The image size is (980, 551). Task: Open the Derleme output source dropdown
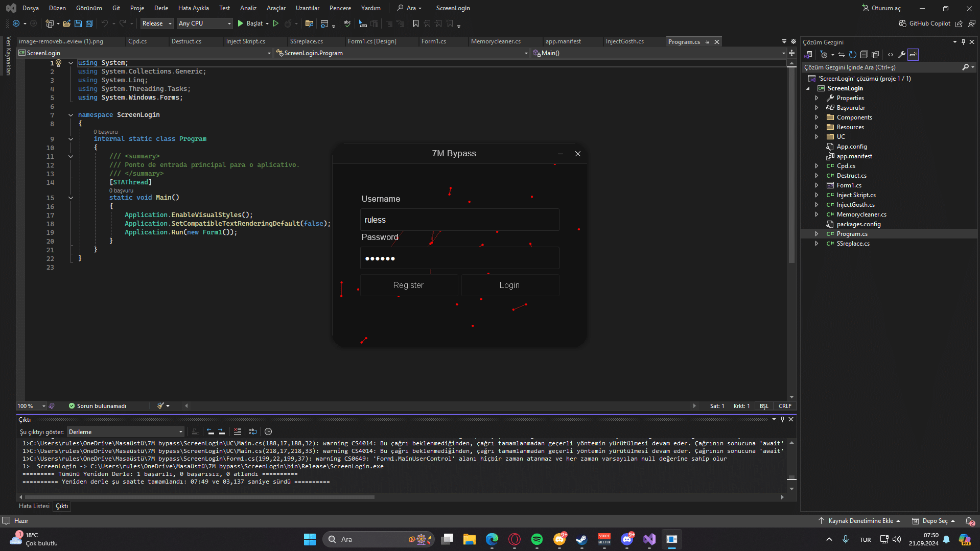click(x=126, y=432)
